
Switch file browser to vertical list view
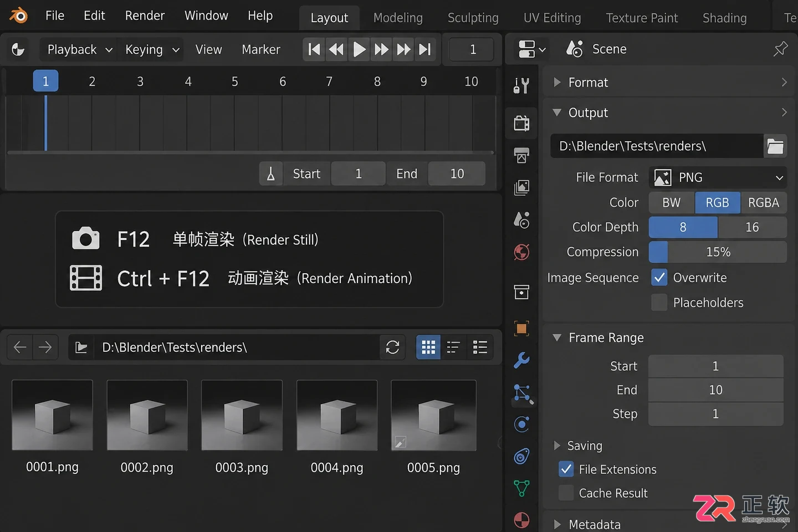click(454, 347)
